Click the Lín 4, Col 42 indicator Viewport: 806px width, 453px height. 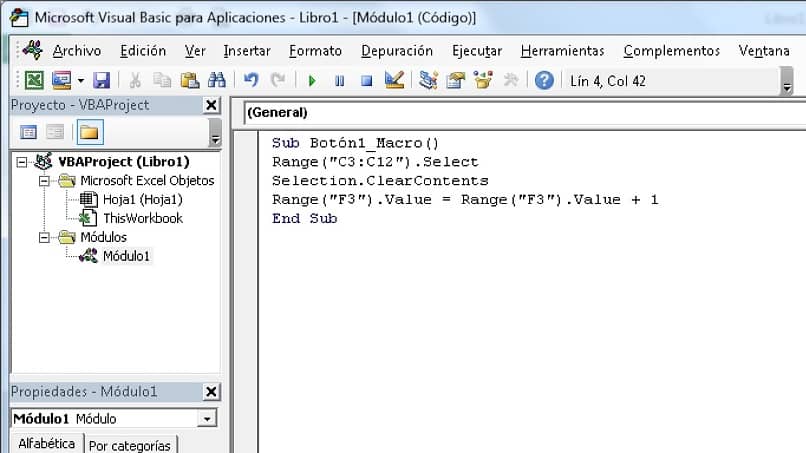pyautogui.click(x=608, y=81)
